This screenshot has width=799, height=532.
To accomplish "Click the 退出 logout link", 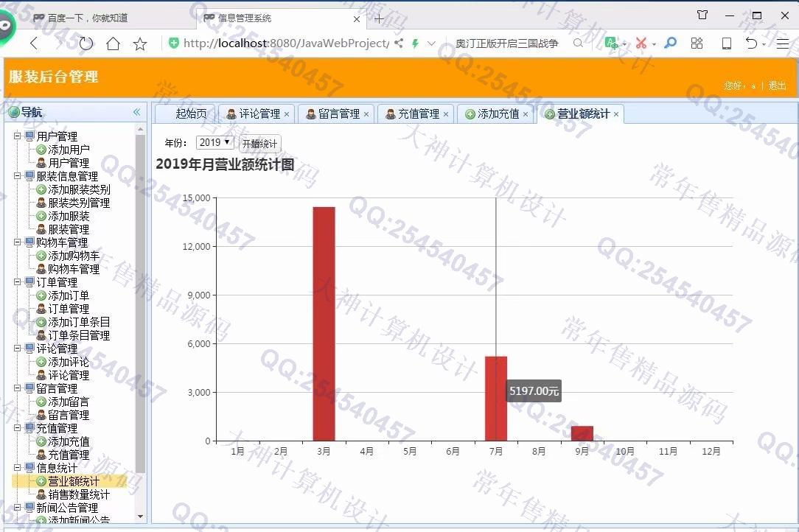I will 777,85.
